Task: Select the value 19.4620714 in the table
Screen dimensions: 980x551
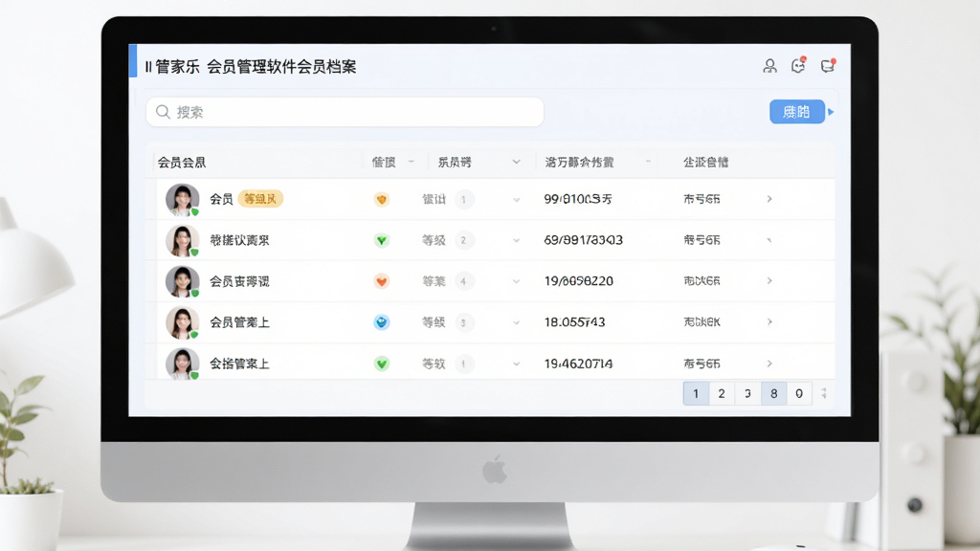Action: pyautogui.click(x=578, y=364)
